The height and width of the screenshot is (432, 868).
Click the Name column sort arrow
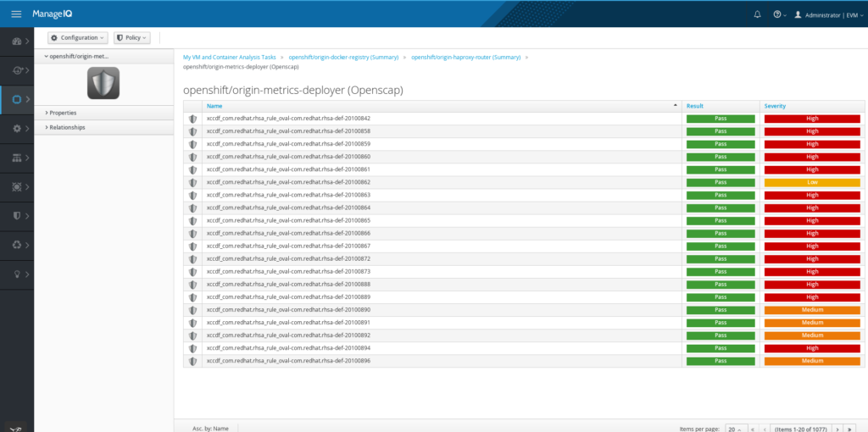676,105
